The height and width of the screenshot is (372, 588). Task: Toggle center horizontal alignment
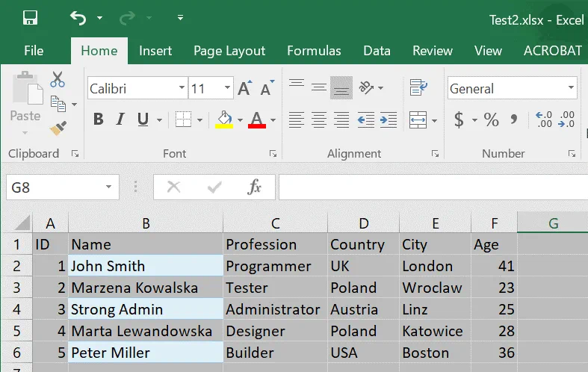319,120
